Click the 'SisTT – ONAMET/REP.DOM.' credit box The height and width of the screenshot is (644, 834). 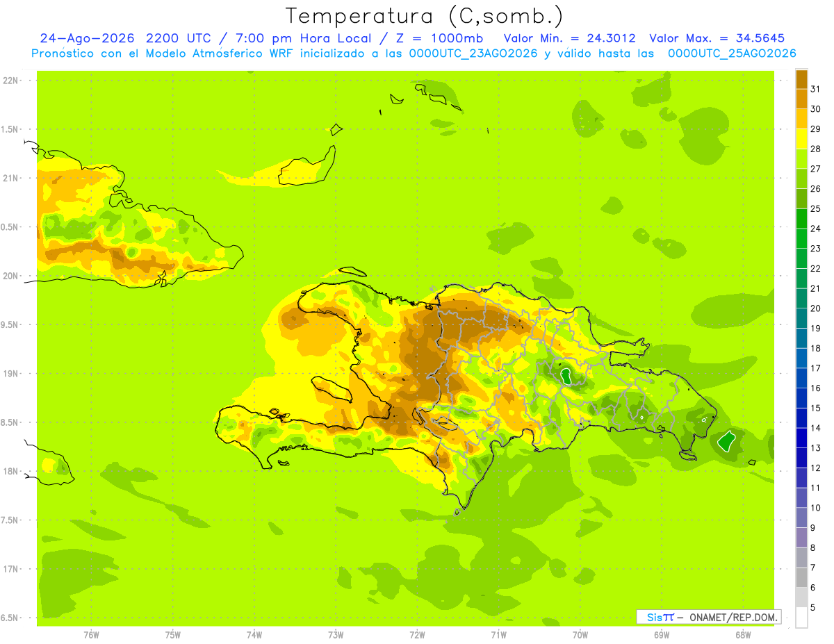click(708, 617)
